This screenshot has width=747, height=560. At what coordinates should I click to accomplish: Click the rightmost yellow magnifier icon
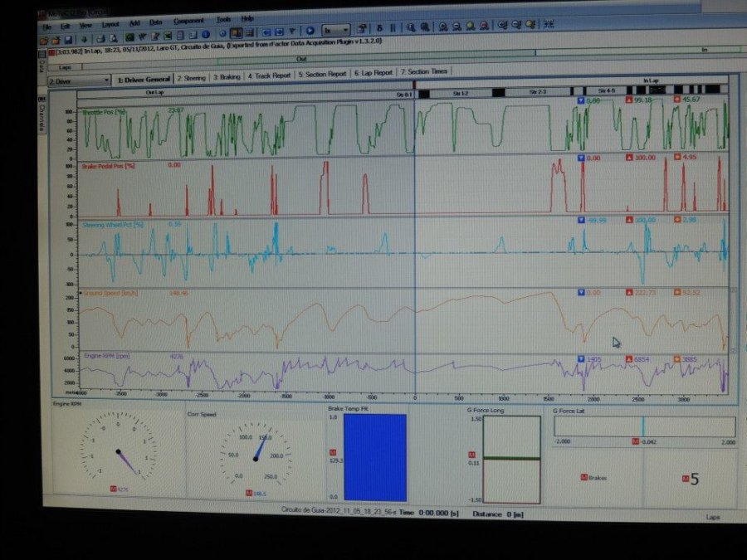click(530, 24)
